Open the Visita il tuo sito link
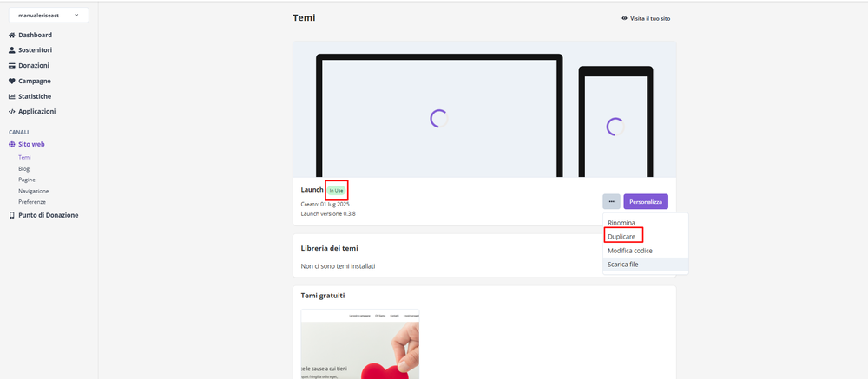Viewport: 868px width, 379px height. click(x=650, y=18)
